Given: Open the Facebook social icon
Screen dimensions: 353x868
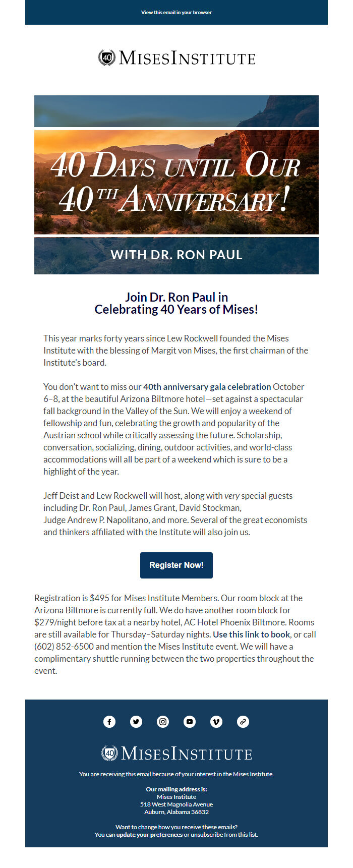Looking at the screenshot, I should pos(109,722).
